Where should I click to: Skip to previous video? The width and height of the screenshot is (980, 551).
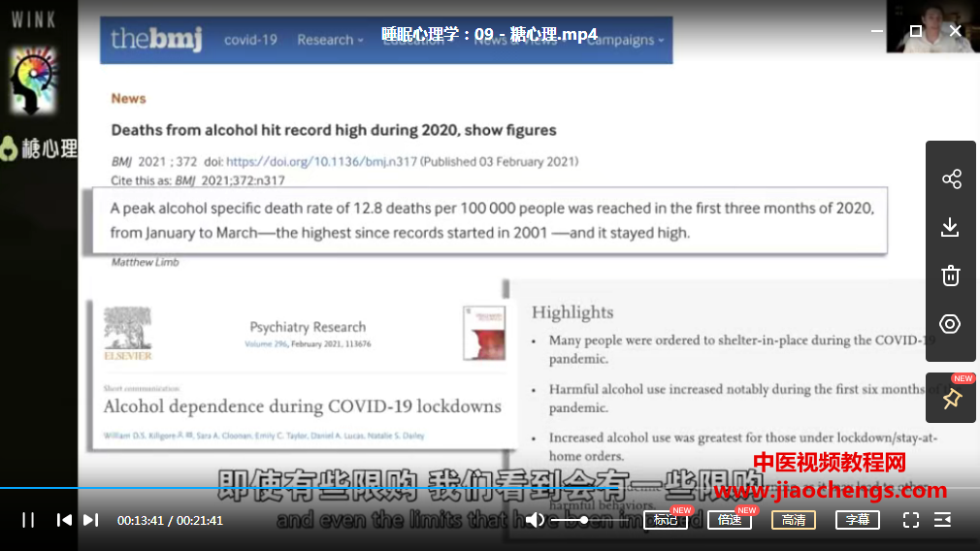(64, 520)
